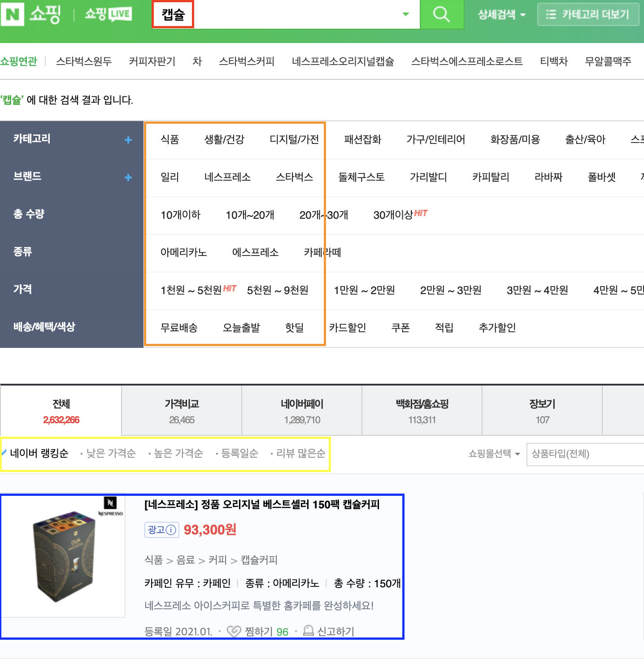Open 상세검색 dropdown
Viewport: 644px width, 659px height.
tap(501, 15)
